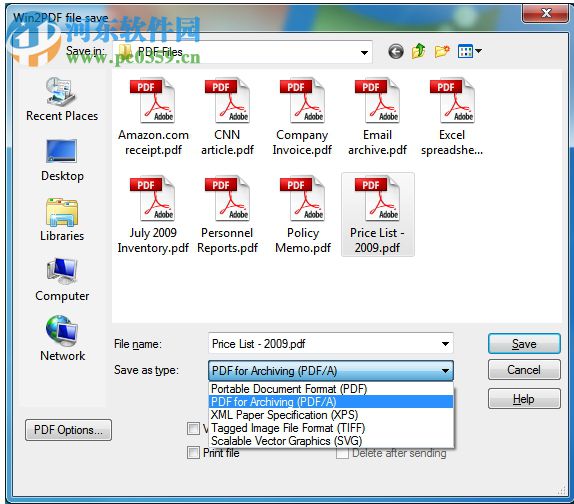Open the view menu icon
The width and height of the screenshot is (574, 504).
pos(465,51)
